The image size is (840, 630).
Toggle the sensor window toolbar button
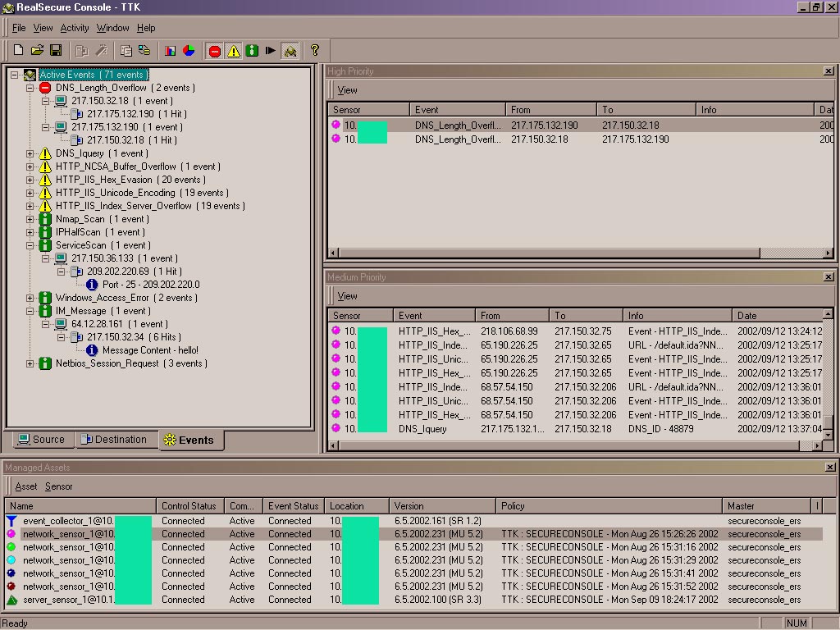click(x=290, y=51)
